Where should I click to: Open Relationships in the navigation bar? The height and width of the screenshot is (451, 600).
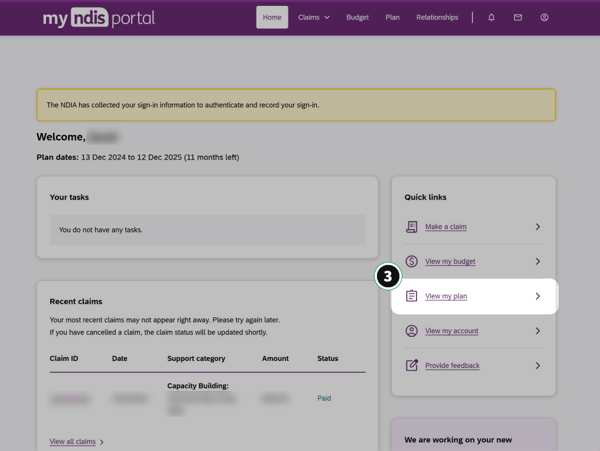coord(437,17)
